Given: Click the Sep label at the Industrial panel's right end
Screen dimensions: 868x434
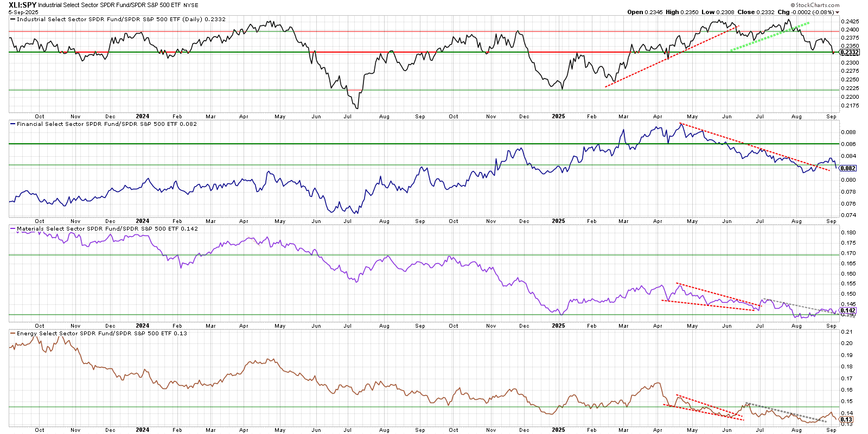Looking at the screenshot, I should [x=831, y=117].
